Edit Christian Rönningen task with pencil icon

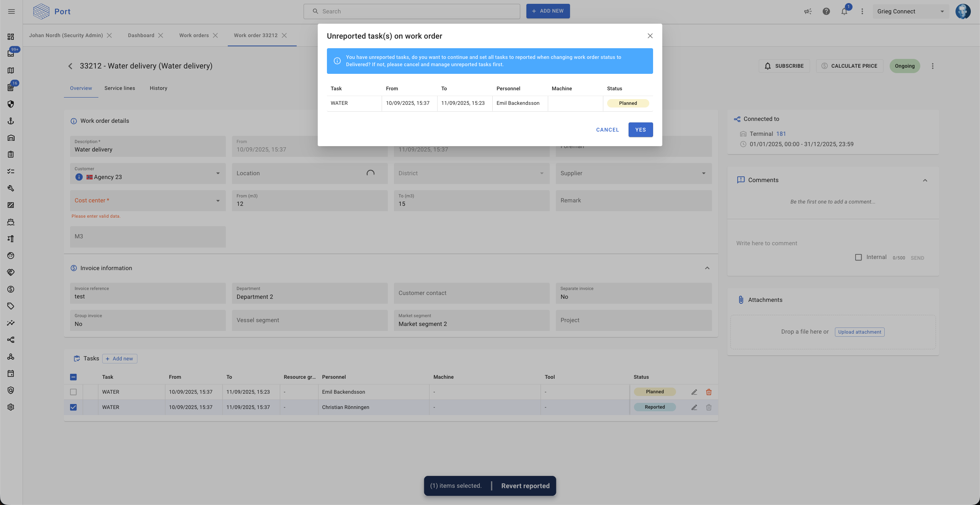click(694, 407)
